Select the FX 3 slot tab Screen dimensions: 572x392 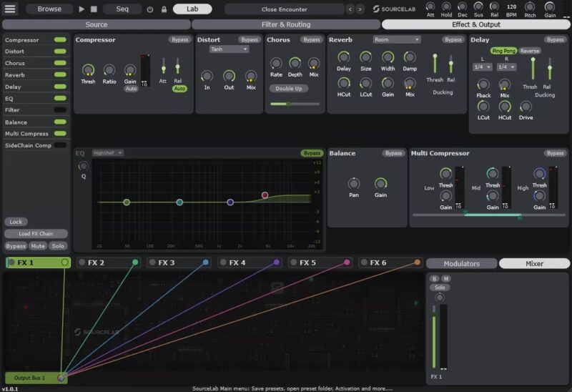click(178, 263)
